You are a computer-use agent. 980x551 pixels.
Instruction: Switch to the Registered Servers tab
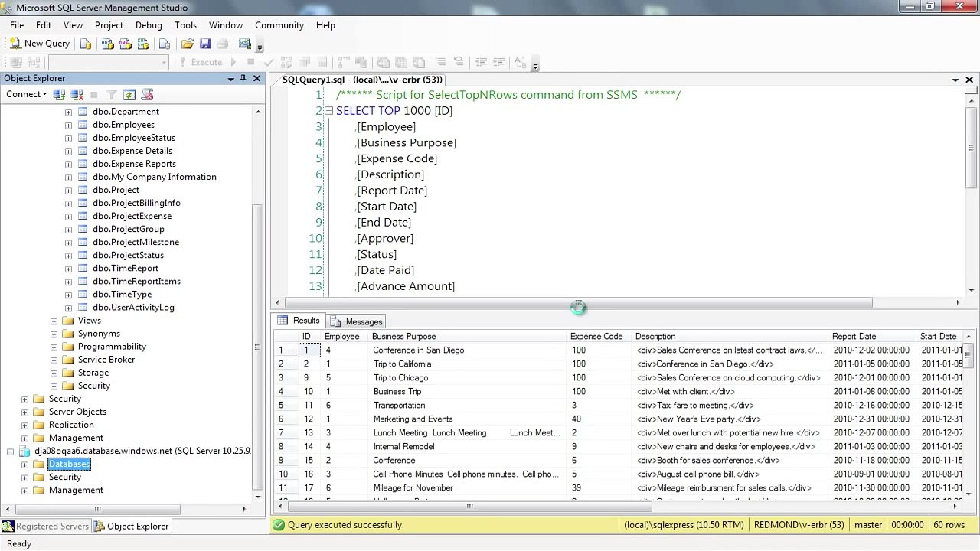click(x=45, y=527)
